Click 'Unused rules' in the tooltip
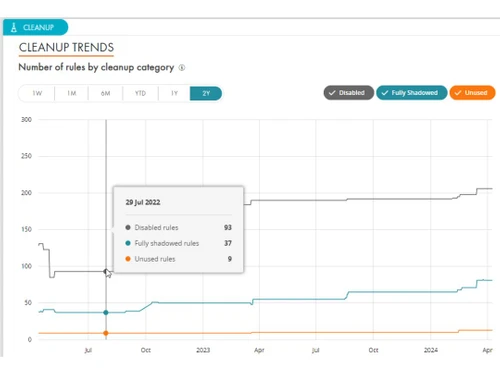 155,259
